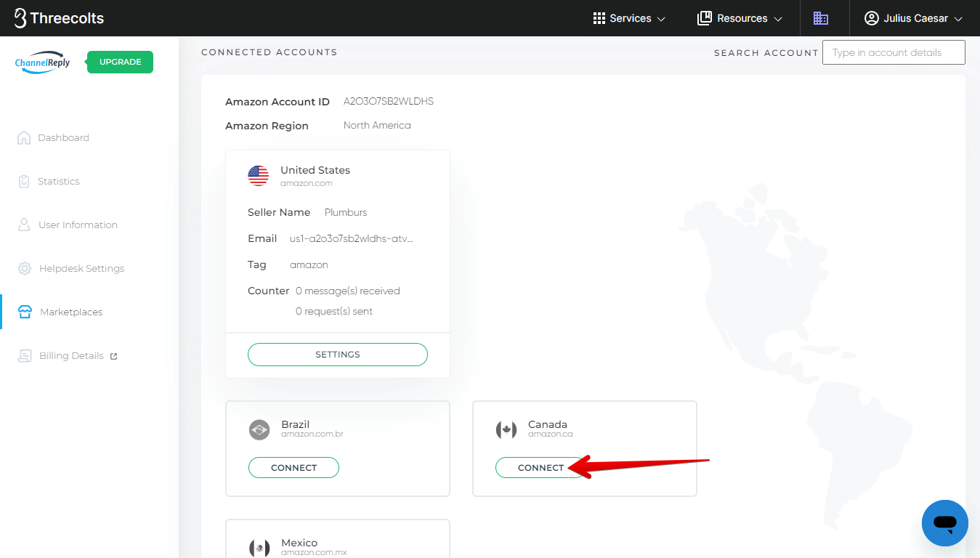Open Statistics in sidebar
The width and height of the screenshot is (980, 558).
coord(59,181)
